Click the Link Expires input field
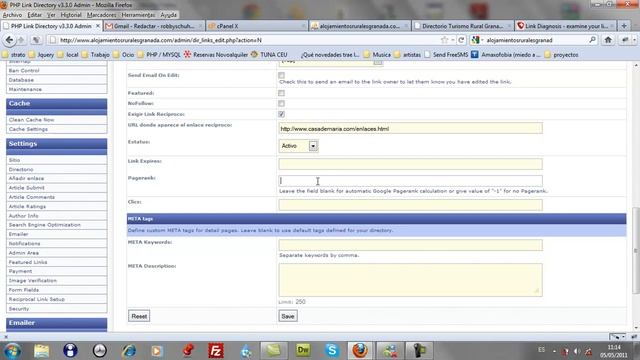 [410, 164]
